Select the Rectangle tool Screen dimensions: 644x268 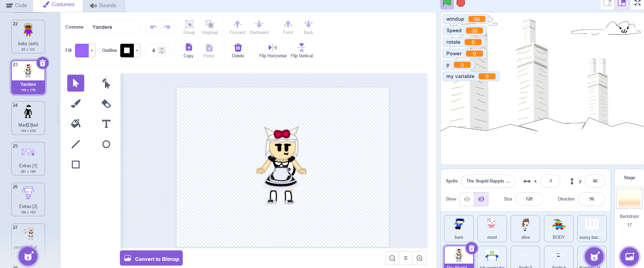tap(76, 165)
